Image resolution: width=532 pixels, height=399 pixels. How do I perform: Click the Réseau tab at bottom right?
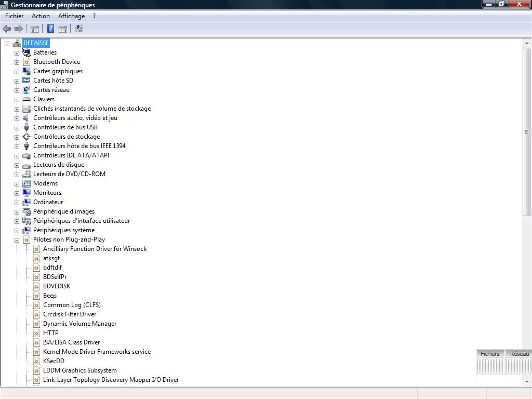pos(519,353)
